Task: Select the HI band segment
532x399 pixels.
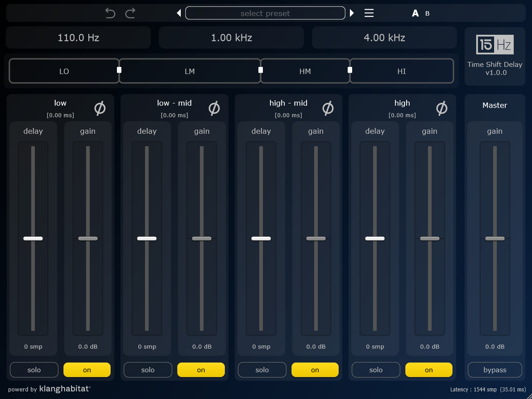Action: (402, 71)
